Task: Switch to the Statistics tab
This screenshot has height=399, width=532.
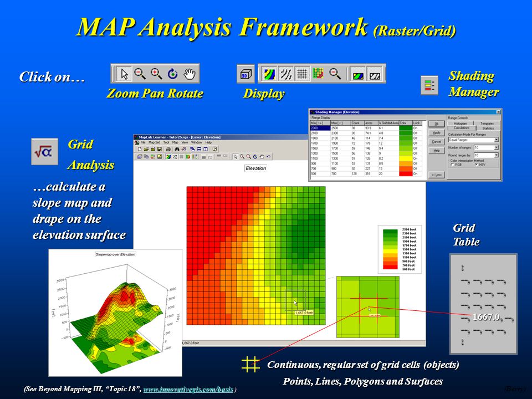Action: click(x=488, y=128)
